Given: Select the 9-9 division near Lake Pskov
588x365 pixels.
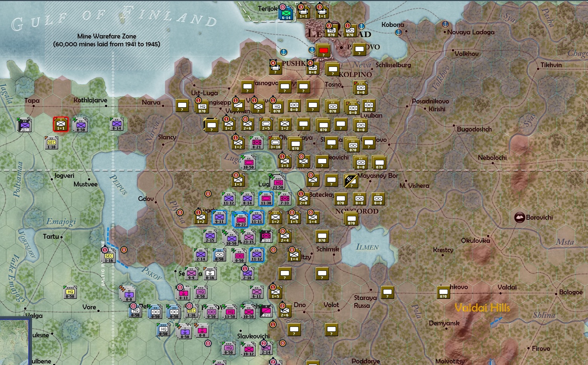Looking at the screenshot, I should point(191,273).
